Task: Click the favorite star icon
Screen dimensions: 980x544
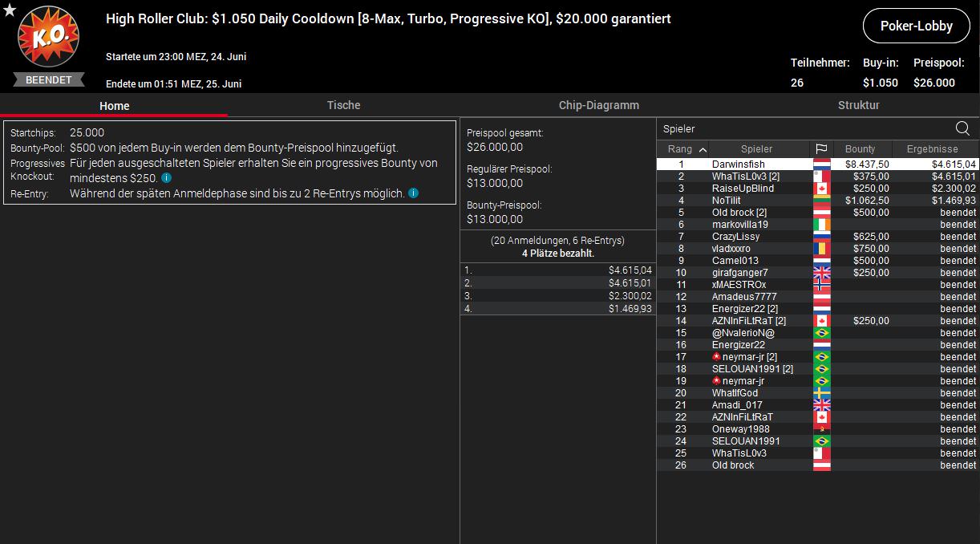Action: [x=9, y=10]
